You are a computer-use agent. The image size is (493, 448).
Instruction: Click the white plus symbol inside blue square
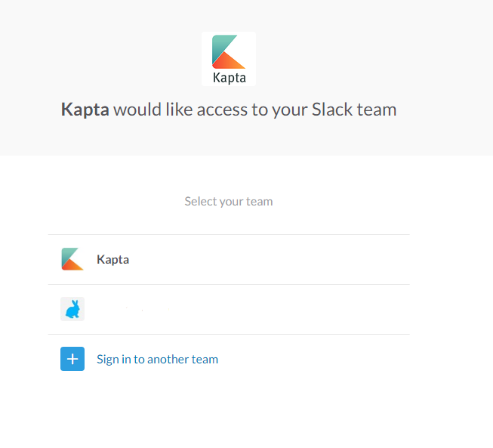click(x=72, y=359)
